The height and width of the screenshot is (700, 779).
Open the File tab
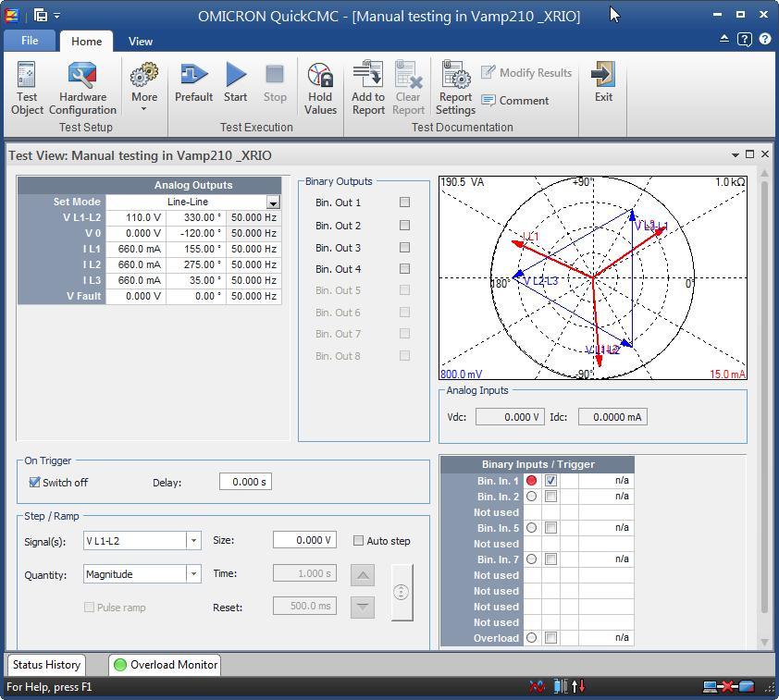[x=30, y=41]
